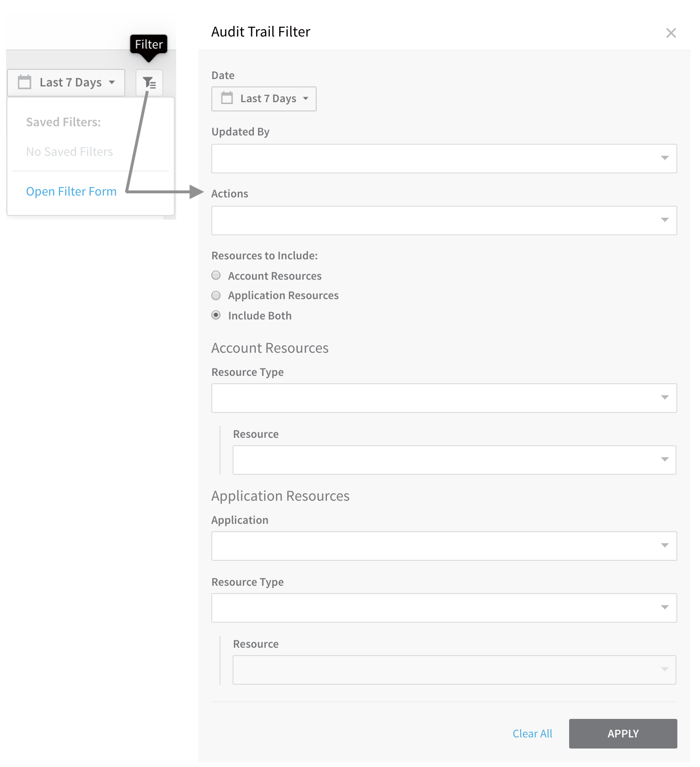Viewport: 700px width, 767px height.
Task: Expand the Updated By dropdown arrow
Action: click(x=664, y=158)
